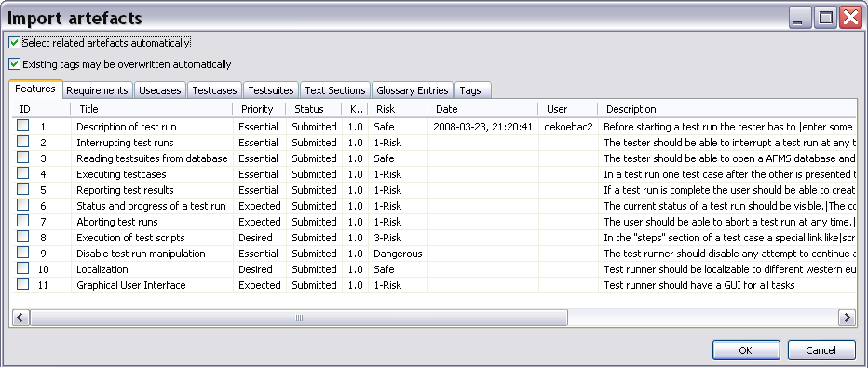The image size is (868, 370).
Task: Cancel the import dialog
Action: tap(821, 350)
